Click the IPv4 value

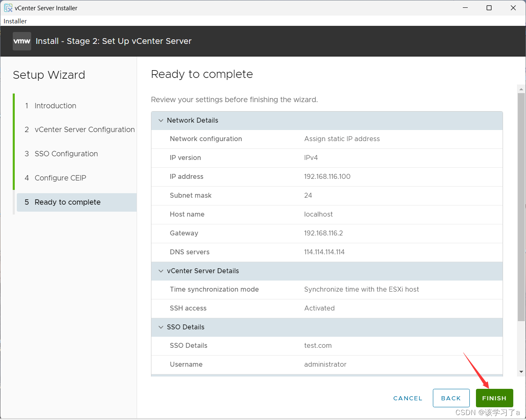click(x=311, y=158)
